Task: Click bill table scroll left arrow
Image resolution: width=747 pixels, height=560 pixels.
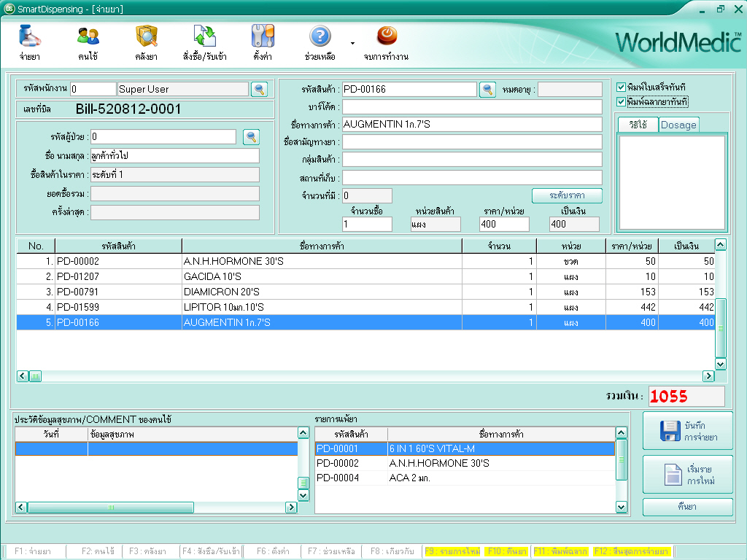Action: click(x=22, y=376)
